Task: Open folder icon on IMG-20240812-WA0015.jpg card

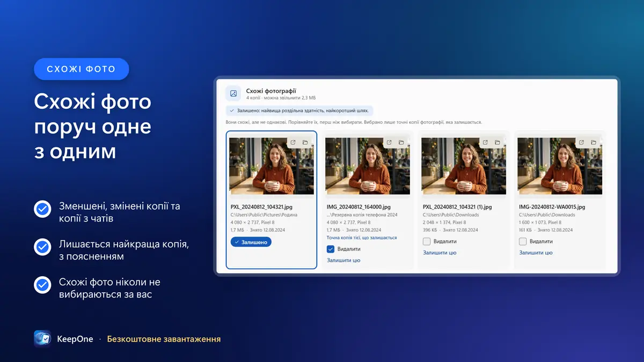Action: coord(594,143)
